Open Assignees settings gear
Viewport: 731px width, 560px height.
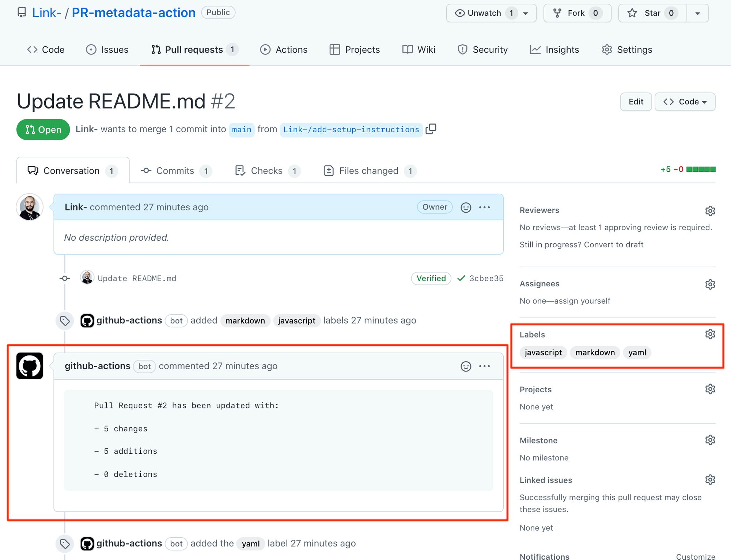click(710, 284)
